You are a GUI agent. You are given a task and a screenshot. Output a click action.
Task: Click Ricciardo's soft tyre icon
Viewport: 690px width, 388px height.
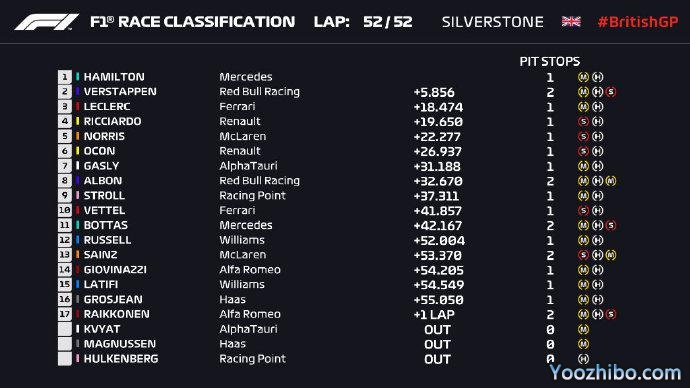tap(583, 121)
